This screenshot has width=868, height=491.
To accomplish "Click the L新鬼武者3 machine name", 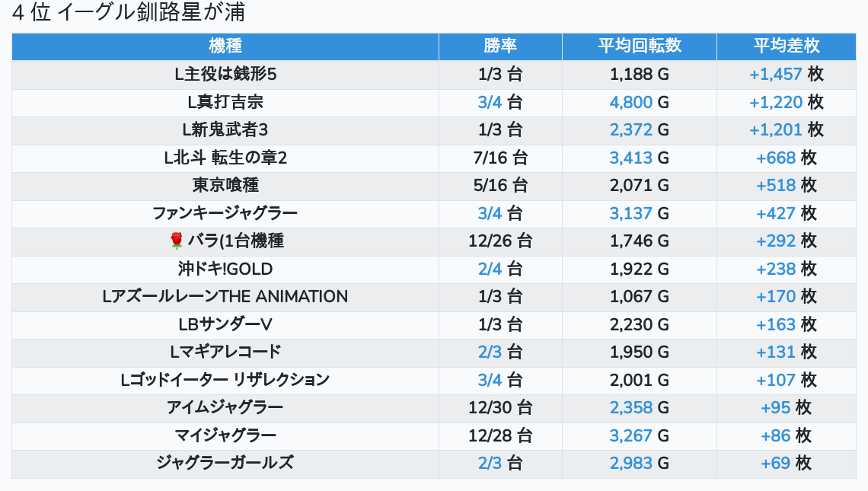I will [x=225, y=130].
